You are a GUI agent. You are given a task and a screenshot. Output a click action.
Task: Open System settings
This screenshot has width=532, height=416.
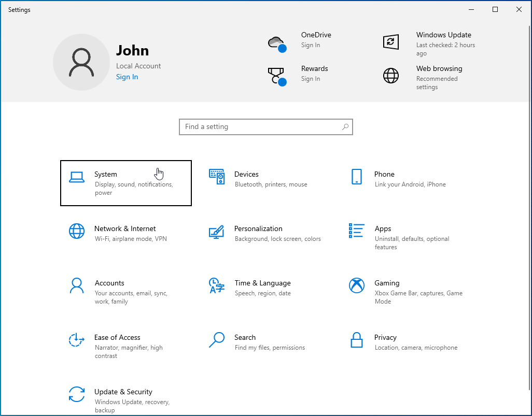126,183
